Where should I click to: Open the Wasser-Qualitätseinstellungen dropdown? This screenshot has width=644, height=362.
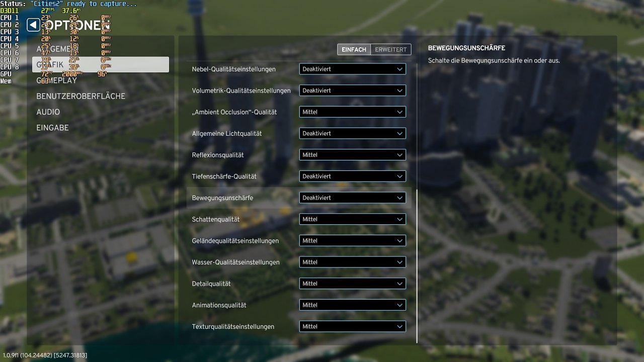353,262
